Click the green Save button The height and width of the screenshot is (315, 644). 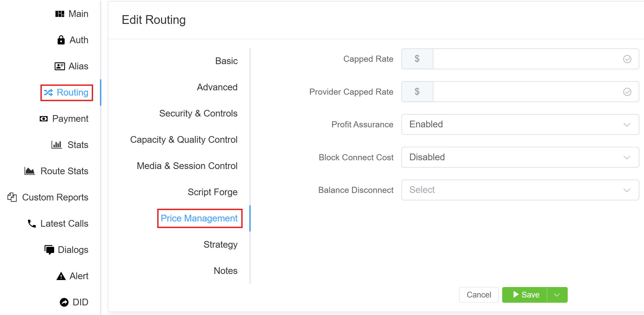tap(525, 295)
